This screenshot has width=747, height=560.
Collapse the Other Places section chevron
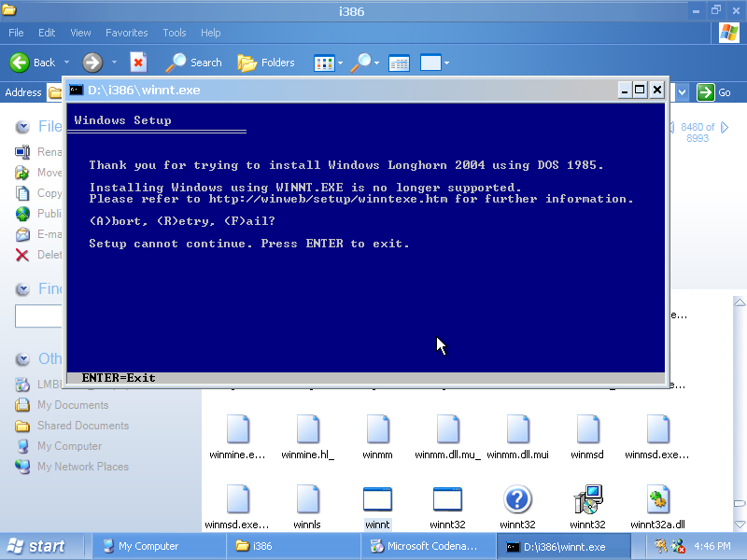22,358
